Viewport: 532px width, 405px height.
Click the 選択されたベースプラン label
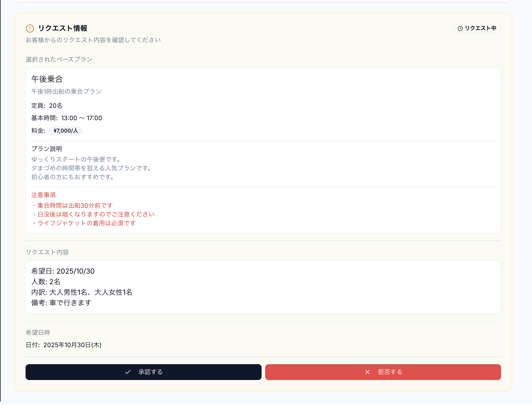59,59
